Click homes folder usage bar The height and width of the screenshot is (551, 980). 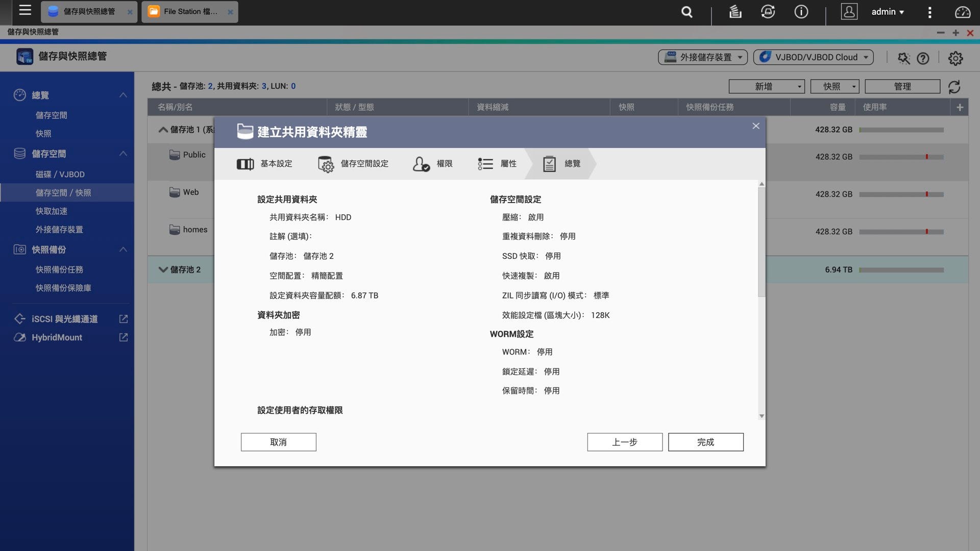[901, 232]
